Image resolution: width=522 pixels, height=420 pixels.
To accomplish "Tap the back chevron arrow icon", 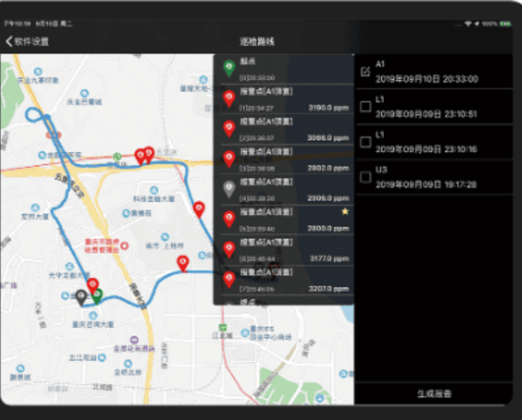I will (9, 41).
